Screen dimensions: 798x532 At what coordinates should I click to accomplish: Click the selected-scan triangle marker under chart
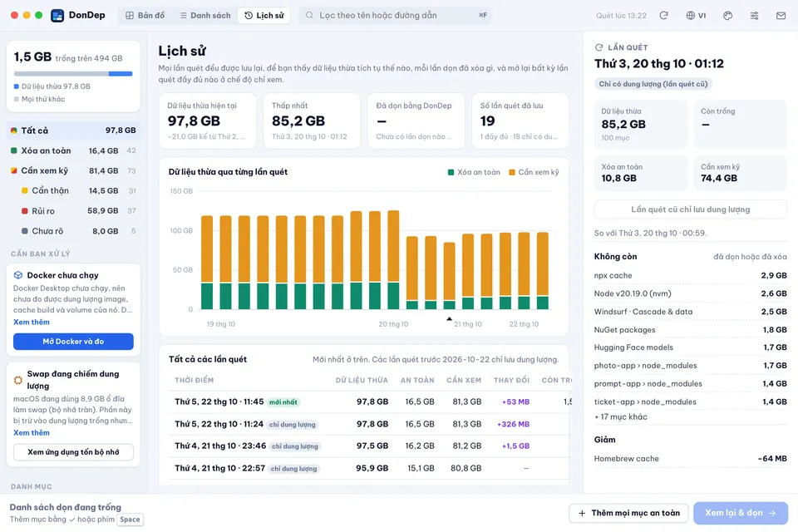[x=449, y=318]
